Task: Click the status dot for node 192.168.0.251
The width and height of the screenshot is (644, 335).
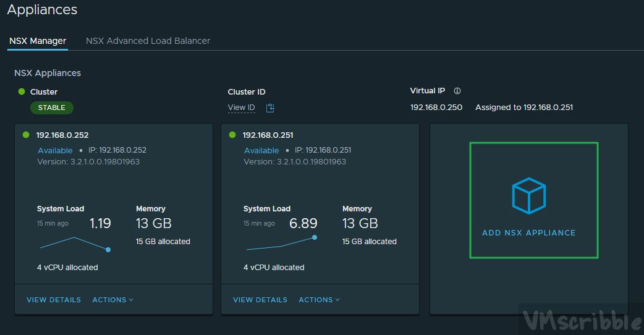Action: [232, 135]
